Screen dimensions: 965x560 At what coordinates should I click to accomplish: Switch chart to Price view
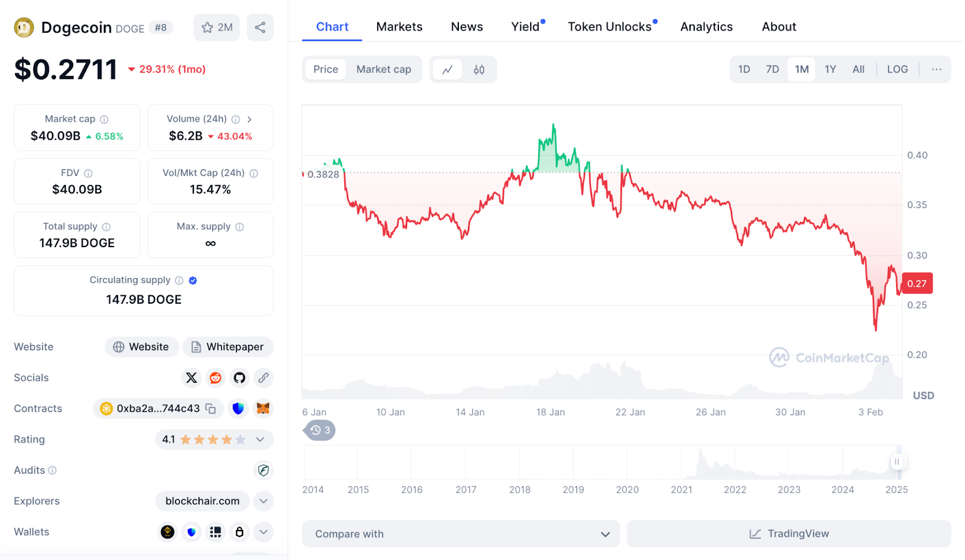(x=326, y=69)
